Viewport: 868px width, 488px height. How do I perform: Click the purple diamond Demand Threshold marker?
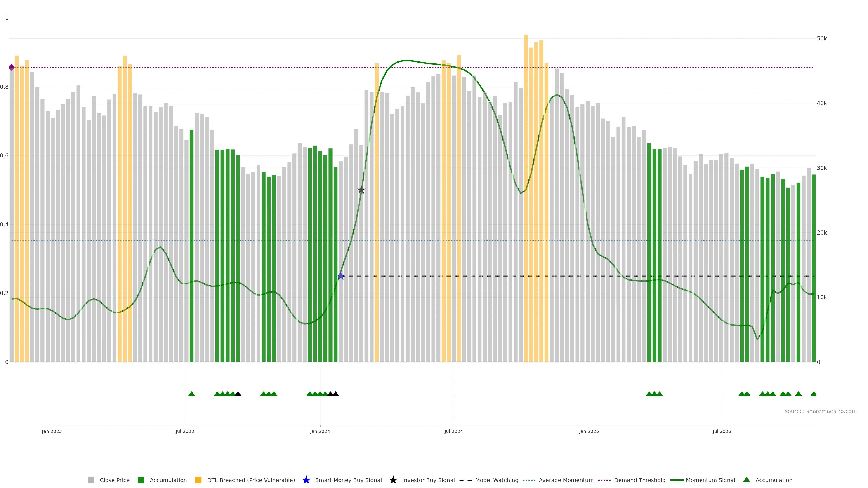coord(12,67)
